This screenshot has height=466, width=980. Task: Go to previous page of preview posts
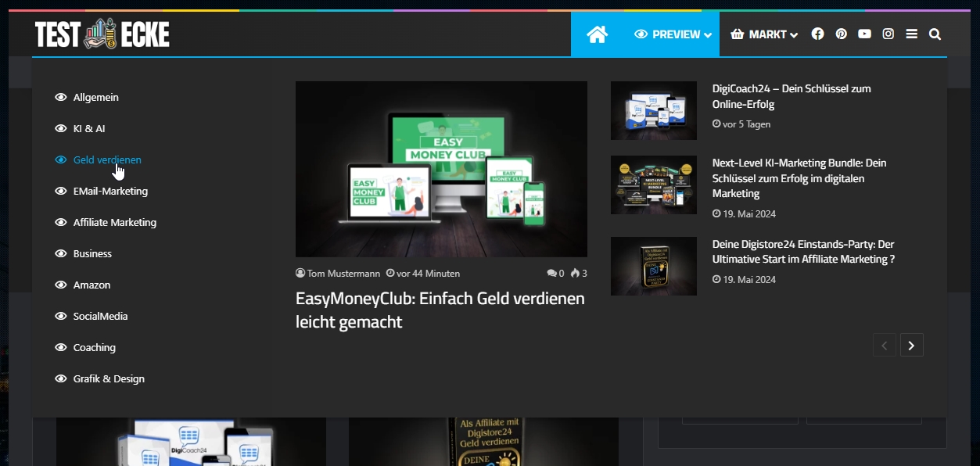[x=885, y=345]
